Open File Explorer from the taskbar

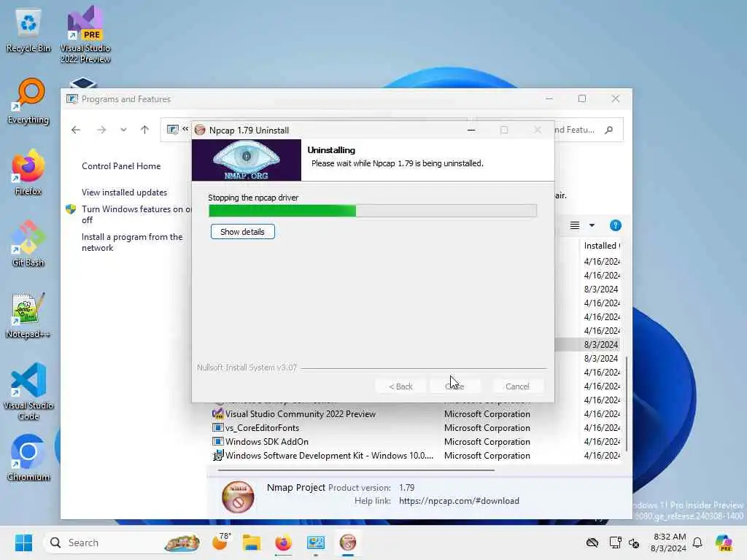(x=251, y=542)
